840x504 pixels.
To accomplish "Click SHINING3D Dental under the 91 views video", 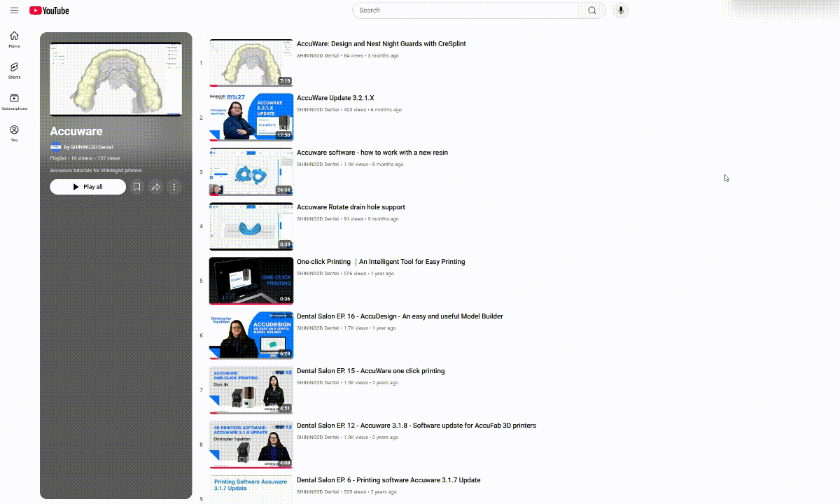I will point(318,219).
